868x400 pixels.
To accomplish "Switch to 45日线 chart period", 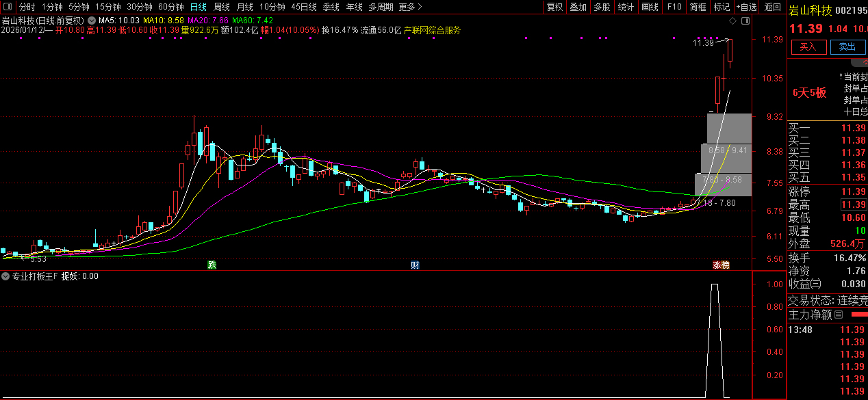I will (303, 7).
